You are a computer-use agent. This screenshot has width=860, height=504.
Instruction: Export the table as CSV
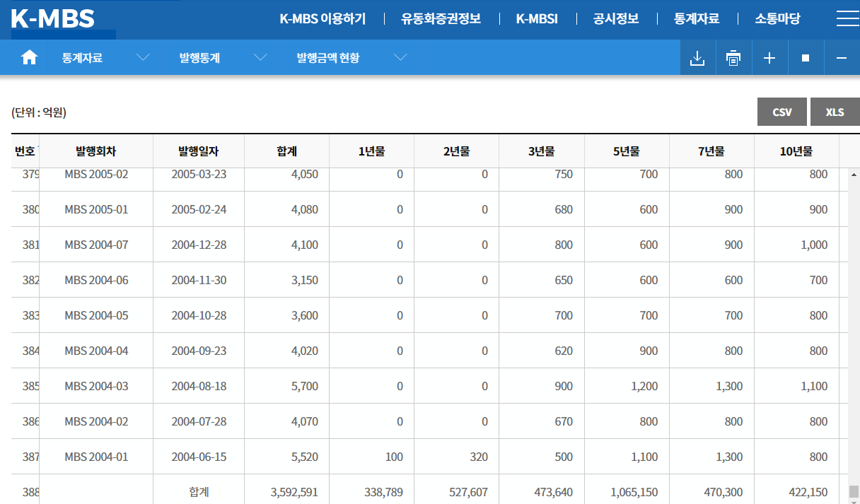click(782, 112)
